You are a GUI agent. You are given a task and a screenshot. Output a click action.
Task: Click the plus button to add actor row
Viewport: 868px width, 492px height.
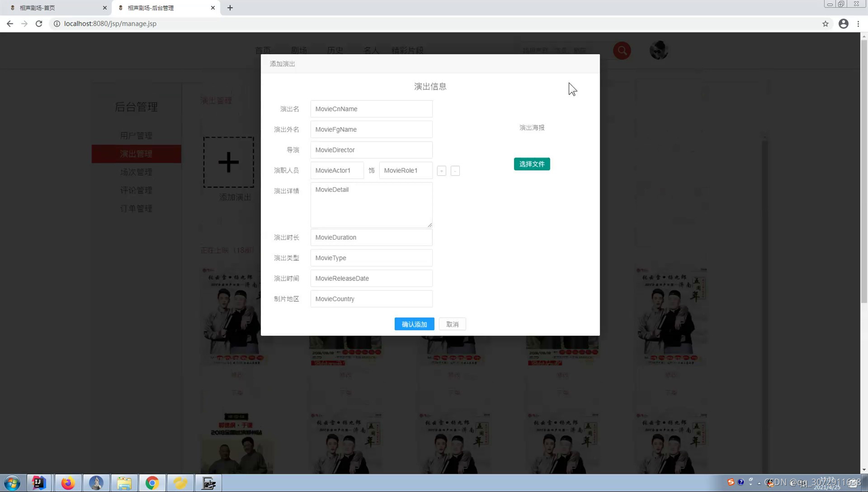(442, 170)
